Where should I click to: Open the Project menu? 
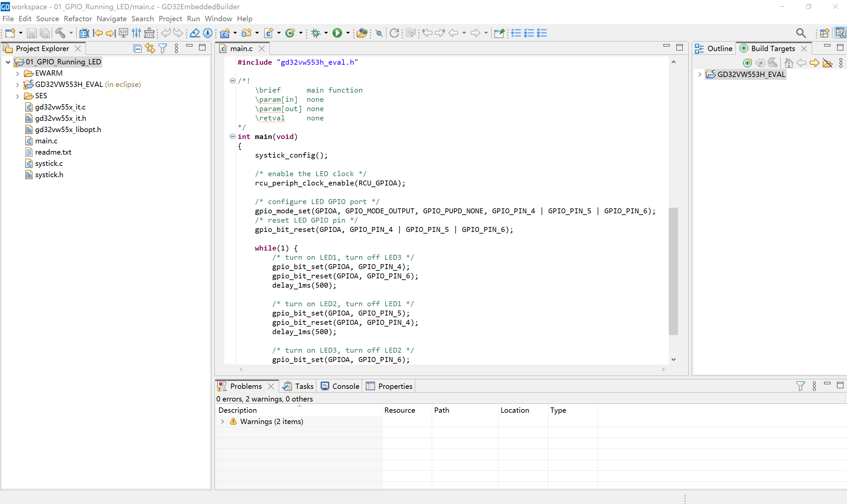pos(170,19)
